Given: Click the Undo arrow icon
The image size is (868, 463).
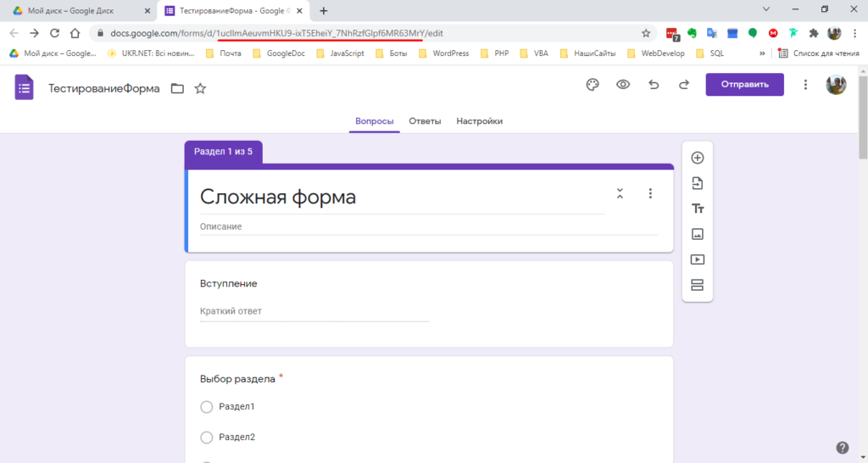Looking at the screenshot, I should tap(653, 85).
